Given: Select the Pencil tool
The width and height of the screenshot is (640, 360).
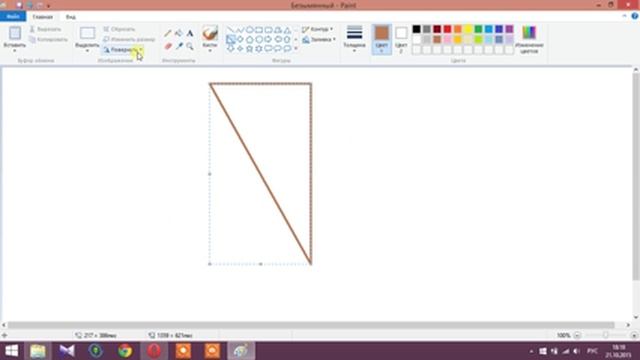Looking at the screenshot, I should tap(168, 33).
